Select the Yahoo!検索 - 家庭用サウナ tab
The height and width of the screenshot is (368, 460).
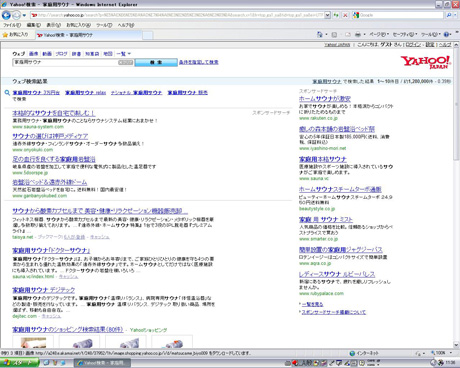(88, 35)
